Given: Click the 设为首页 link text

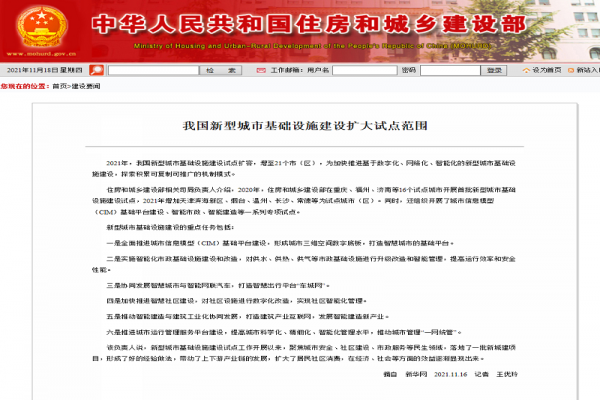Looking at the screenshot, I should click(547, 70).
